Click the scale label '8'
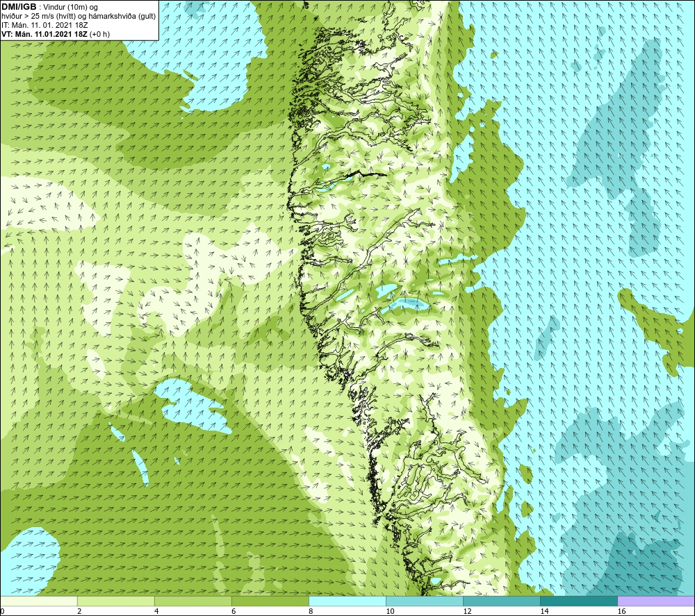The width and height of the screenshot is (695, 616). (x=311, y=612)
